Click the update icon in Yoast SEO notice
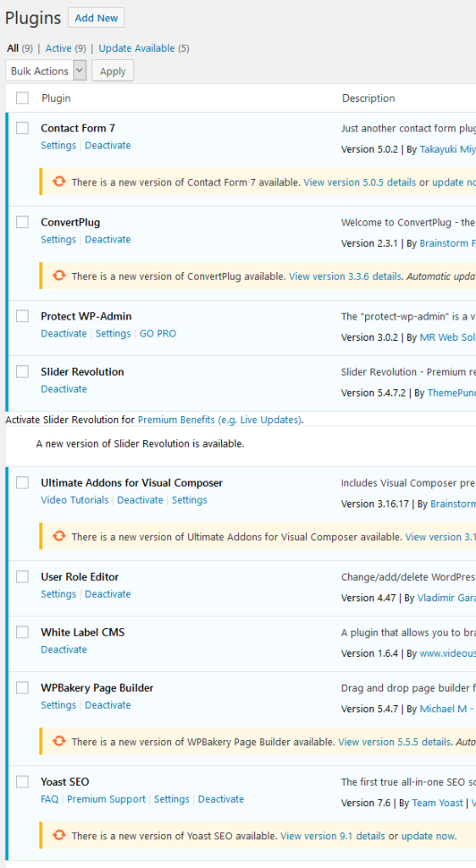This screenshot has height=868, width=476. click(x=58, y=835)
